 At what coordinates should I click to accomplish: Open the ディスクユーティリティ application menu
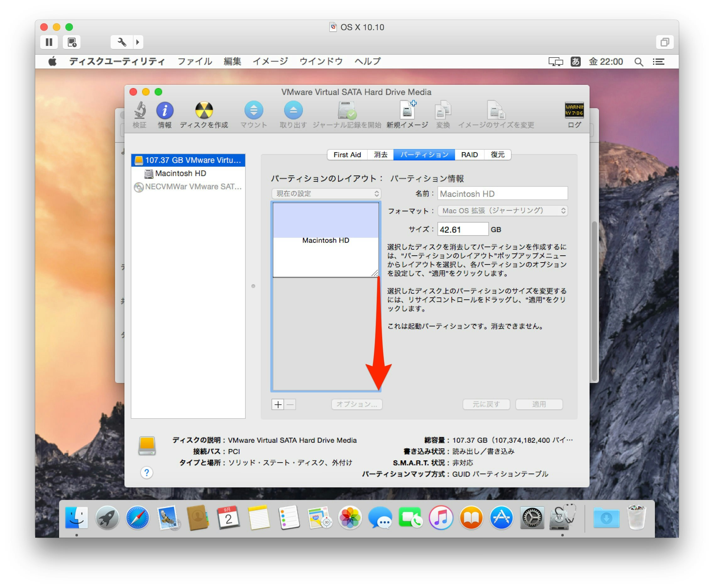coord(117,61)
